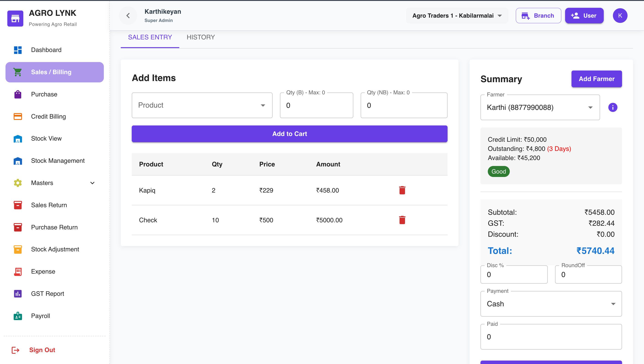Viewport: 644px width, 364px height.
Task: Open the K profile avatar
Action: point(620,16)
